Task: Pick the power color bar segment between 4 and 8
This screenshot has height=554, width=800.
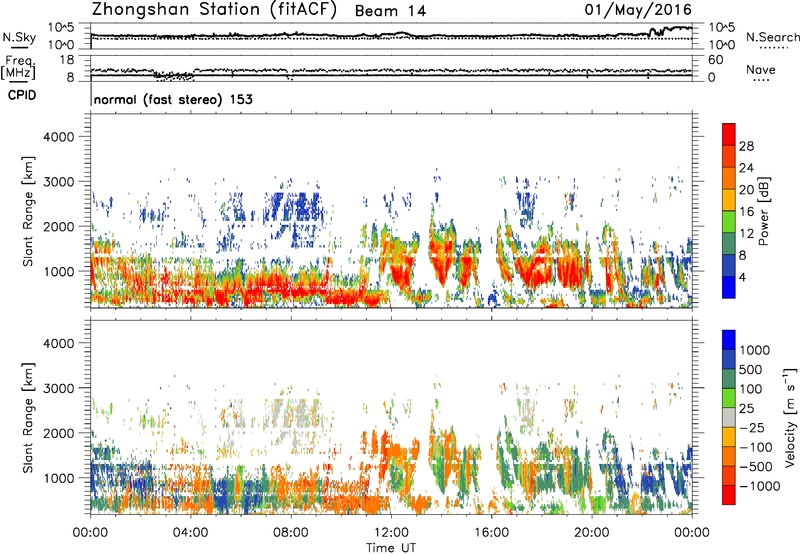Action: [729, 265]
